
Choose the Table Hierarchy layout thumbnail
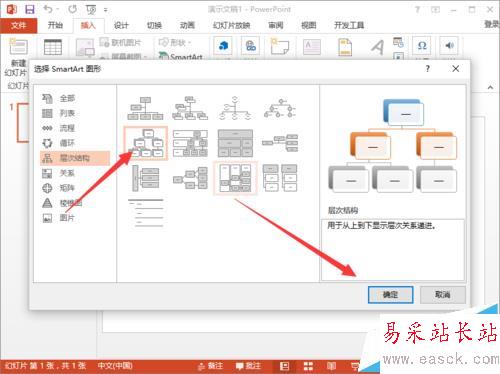click(235, 143)
